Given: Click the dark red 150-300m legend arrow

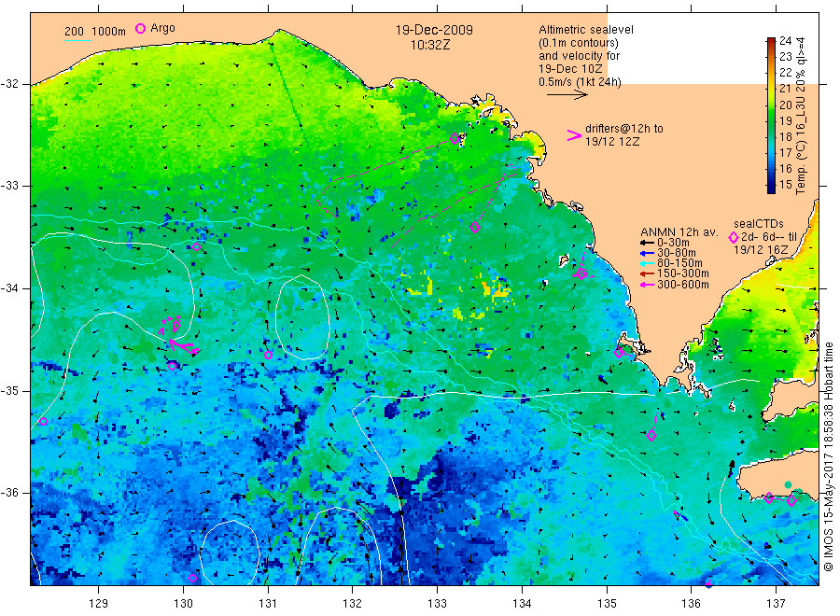Looking at the screenshot, I should [648, 274].
